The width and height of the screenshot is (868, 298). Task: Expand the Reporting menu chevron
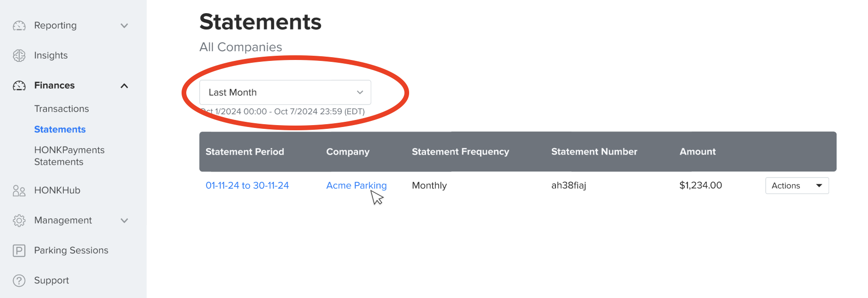(124, 26)
